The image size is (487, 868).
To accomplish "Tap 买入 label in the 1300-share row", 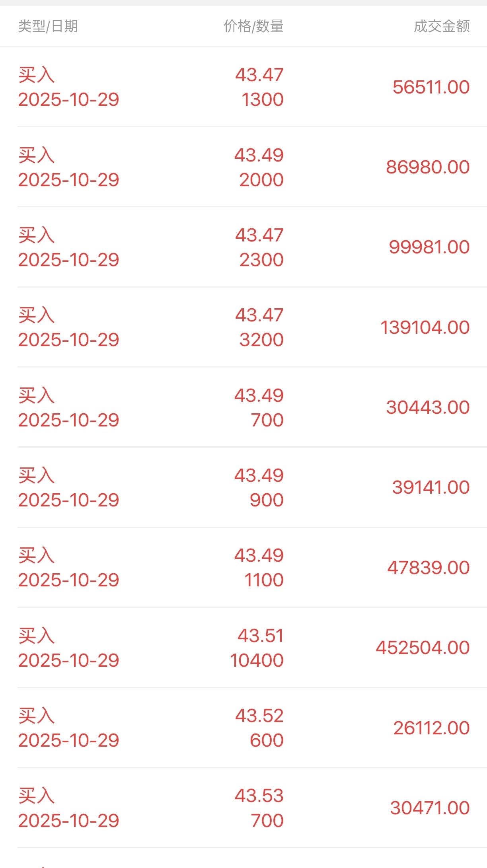I will point(36,75).
